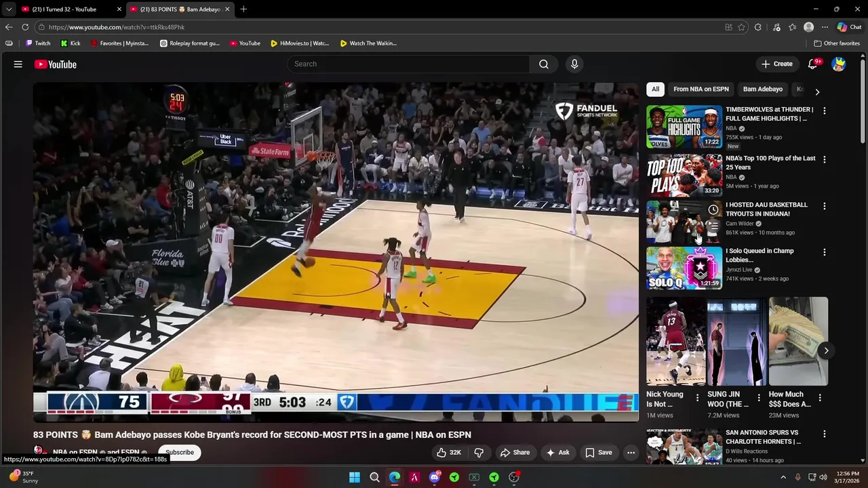Open Favorites Myinstants bookmark
This screenshot has height=488, width=868.
[119, 43]
